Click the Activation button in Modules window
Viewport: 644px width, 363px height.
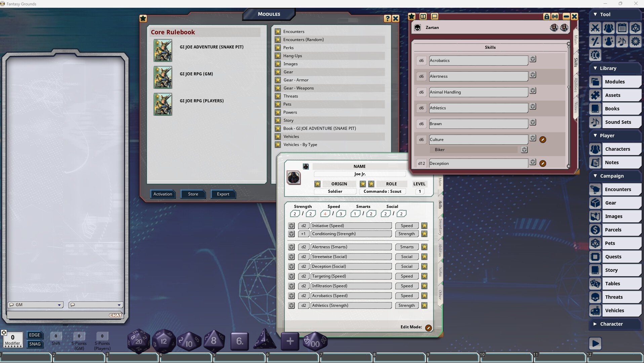(163, 194)
